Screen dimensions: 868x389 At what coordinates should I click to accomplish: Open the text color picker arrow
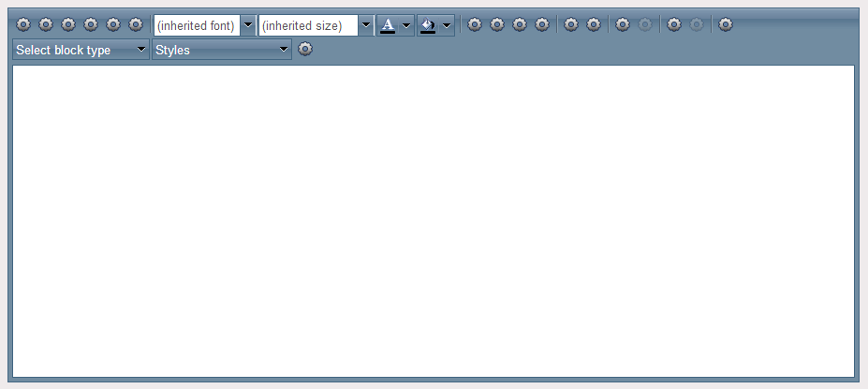click(x=406, y=25)
